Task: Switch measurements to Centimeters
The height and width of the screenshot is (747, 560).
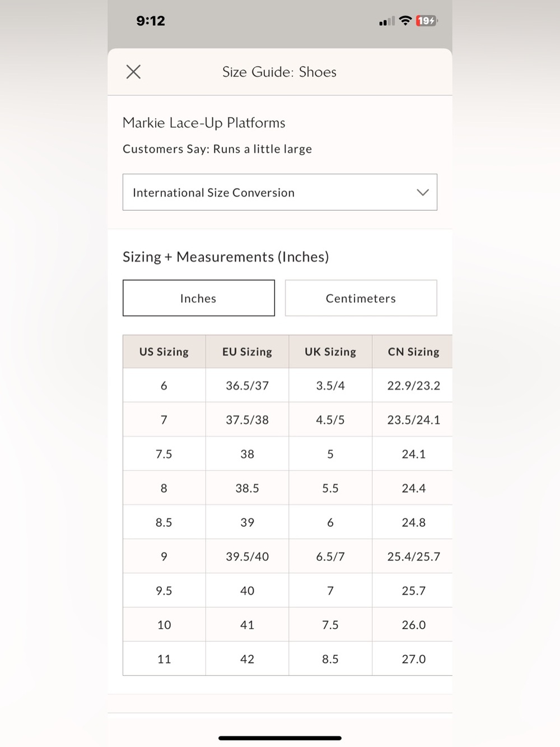Action: tap(361, 298)
